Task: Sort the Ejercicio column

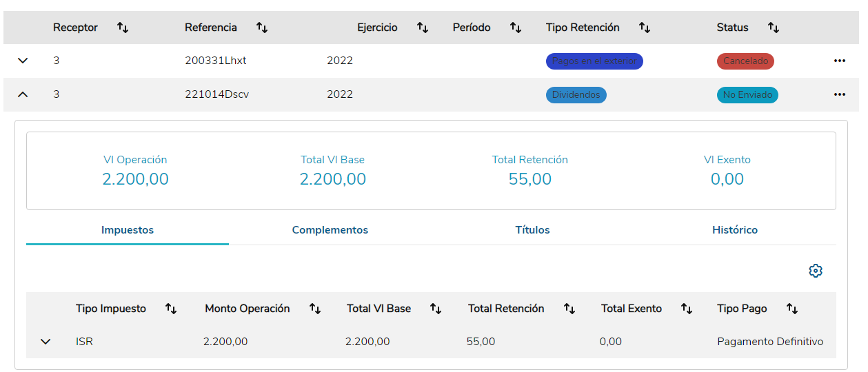Action: click(x=423, y=28)
